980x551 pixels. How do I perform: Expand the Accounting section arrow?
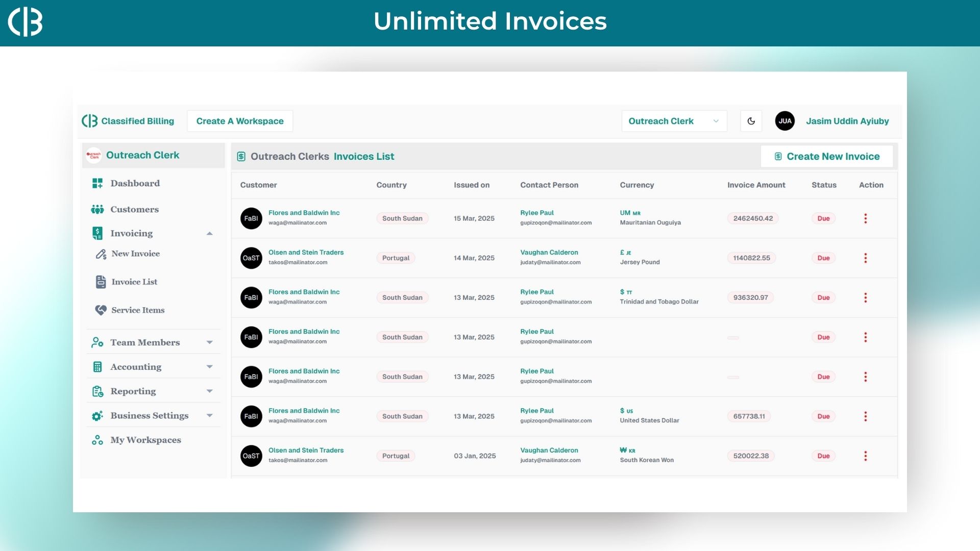tap(209, 367)
